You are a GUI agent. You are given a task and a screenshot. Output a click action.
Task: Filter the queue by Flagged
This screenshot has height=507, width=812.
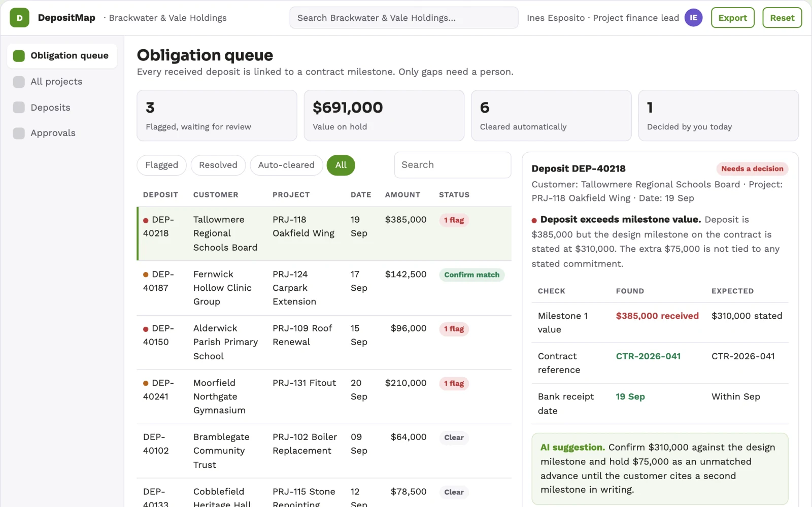point(161,165)
